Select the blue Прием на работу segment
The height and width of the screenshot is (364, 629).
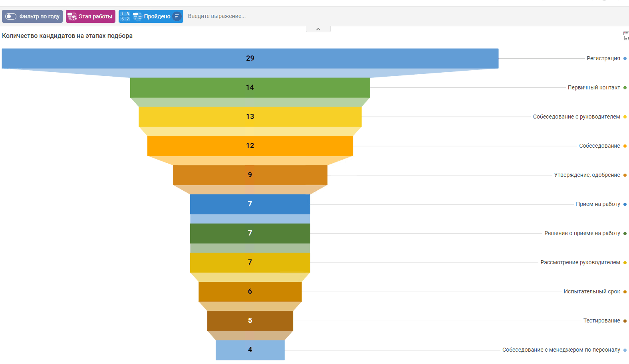pyautogui.click(x=250, y=204)
